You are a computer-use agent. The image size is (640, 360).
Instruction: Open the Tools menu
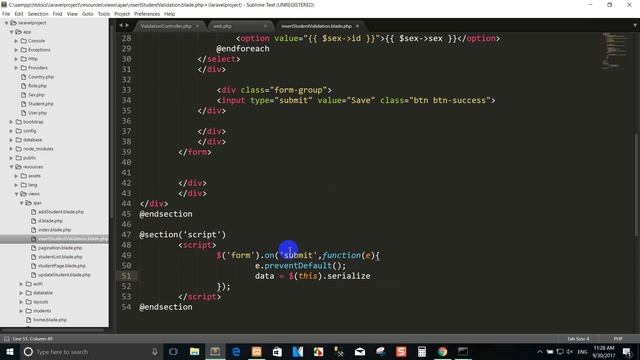[104, 13]
